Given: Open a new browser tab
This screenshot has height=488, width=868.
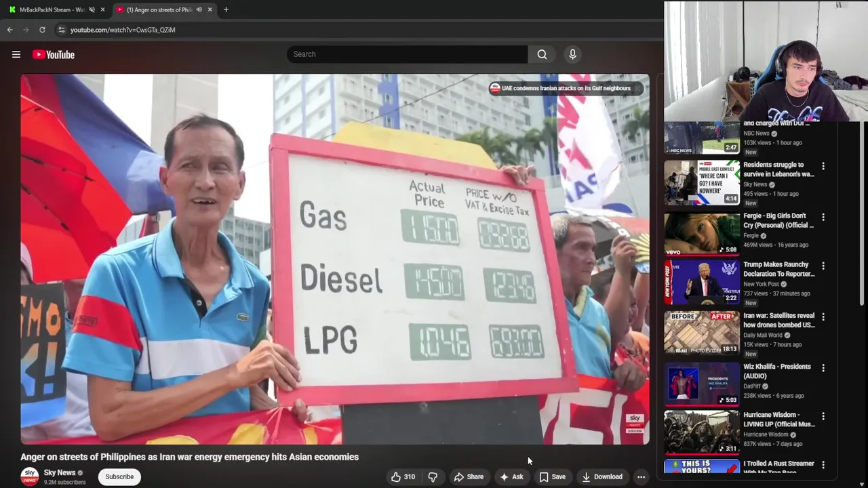Looking at the screenshot, I should (226, 9).
